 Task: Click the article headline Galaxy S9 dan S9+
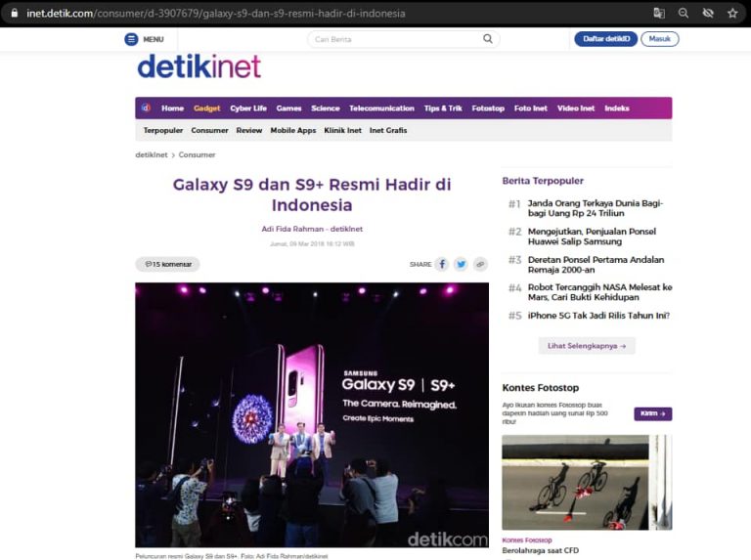pyautogui.click(x=312, y=194)
